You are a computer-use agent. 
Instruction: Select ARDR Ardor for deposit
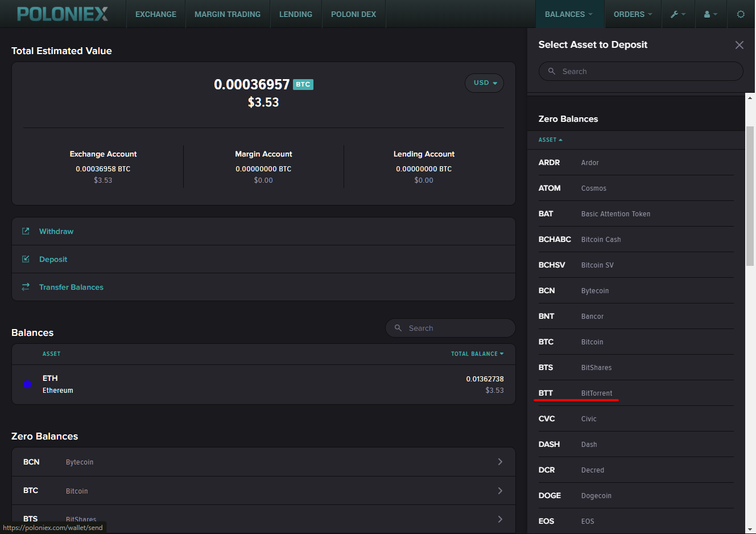point(636,162)
